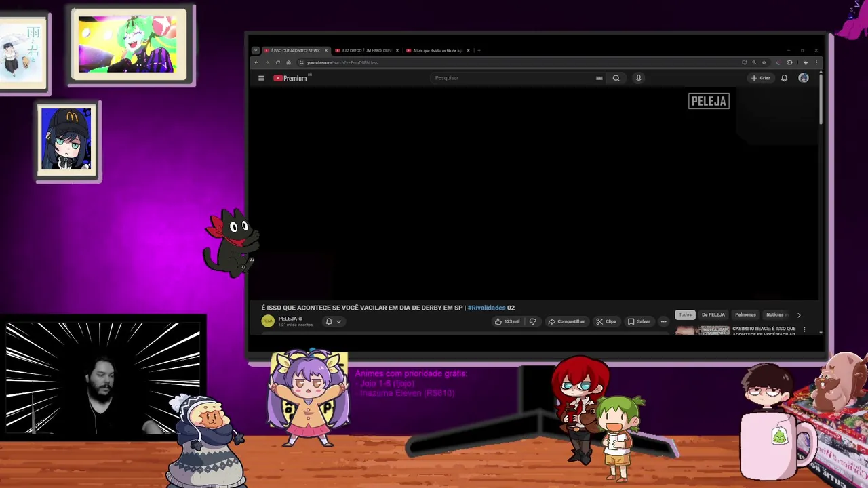Open options menu for CASIMIRO REAGE video
The width and height of the screenshot is (868, 488).
point(804,330)
